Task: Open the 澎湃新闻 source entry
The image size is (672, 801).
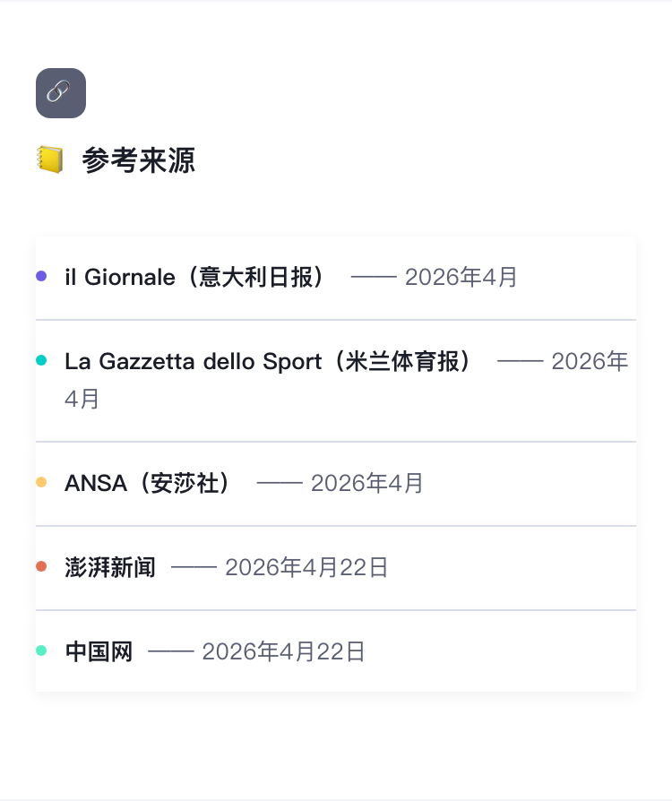Action: pos(109,567)
